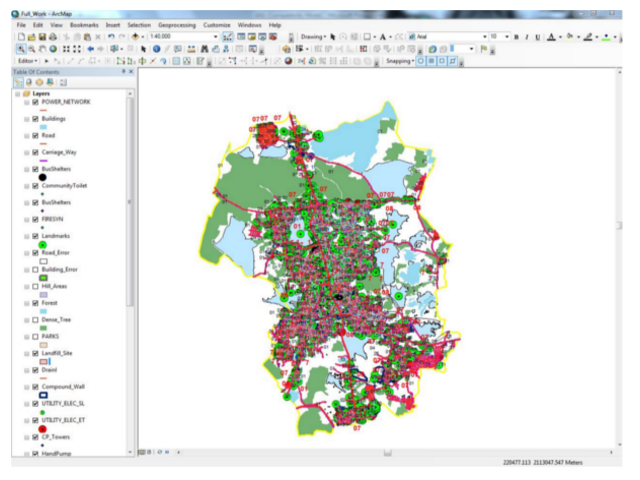Apply italic text formatting

coord(527,37)
